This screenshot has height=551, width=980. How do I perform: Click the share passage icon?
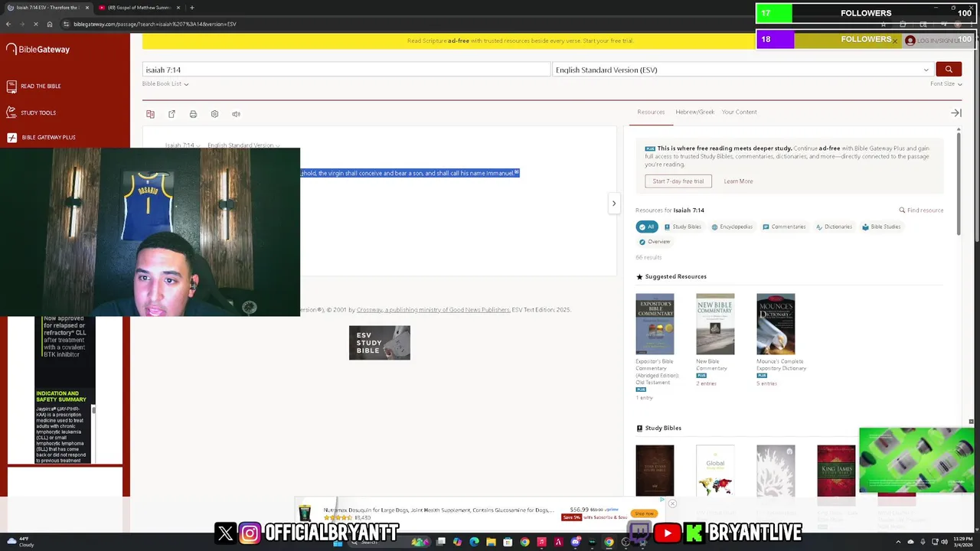click(x=171, y=114)
